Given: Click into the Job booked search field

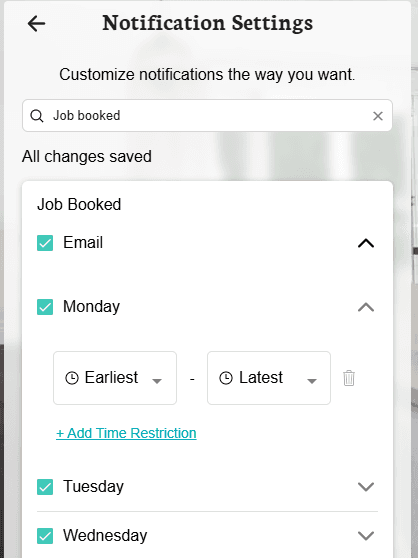Looking at the screenshot, I should (x=207, y=116).
